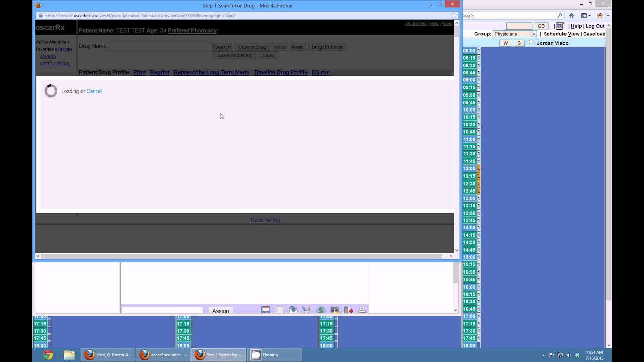Click the CustomDrug button
The image size is (644, 362).
point(252,47)
